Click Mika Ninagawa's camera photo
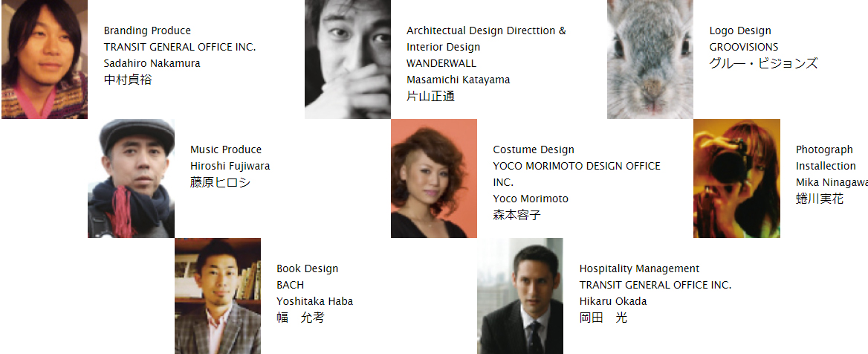The height and width of the screenshot is (354, 868). coord(736,178)
